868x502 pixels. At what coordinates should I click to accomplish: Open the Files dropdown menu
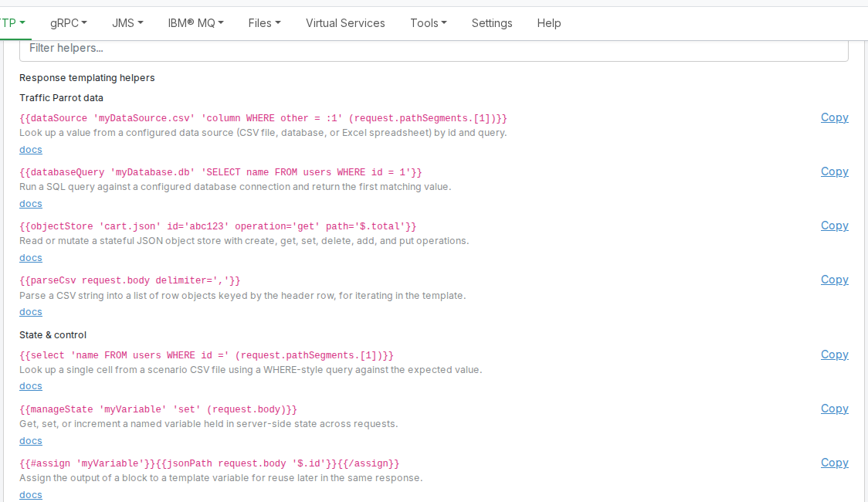coord(264,23)
